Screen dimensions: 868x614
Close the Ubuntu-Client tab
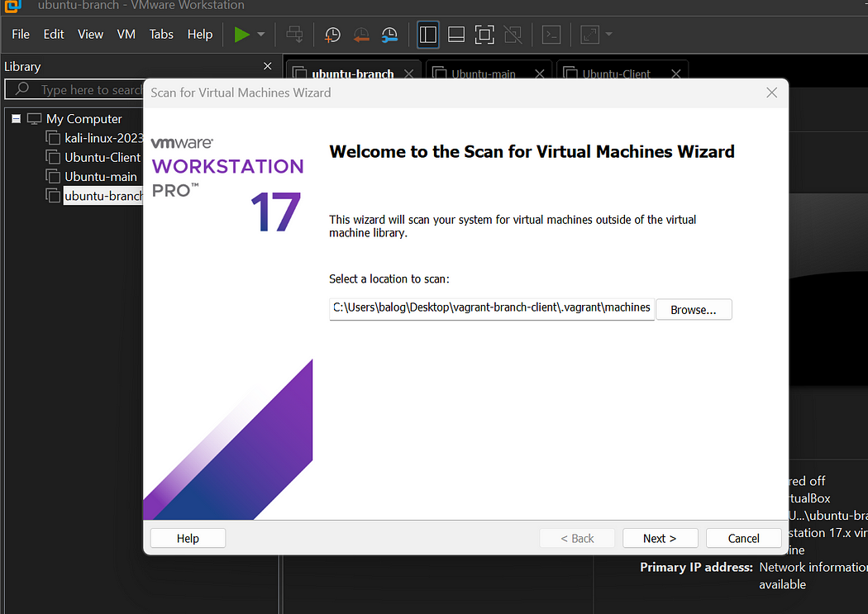click(676, 74)
